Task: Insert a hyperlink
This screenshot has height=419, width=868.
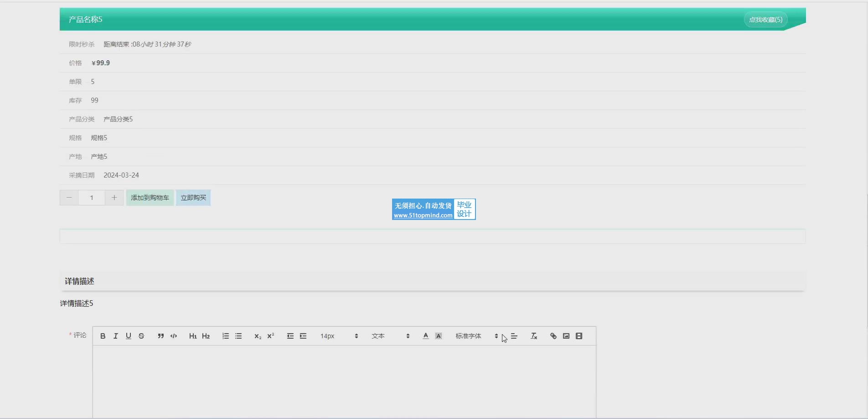Action: 553,336
